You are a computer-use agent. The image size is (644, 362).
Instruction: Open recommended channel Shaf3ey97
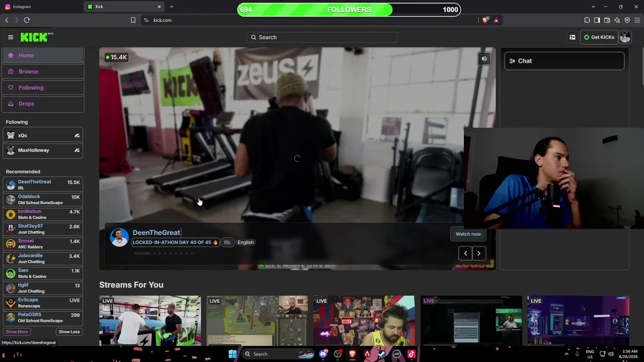click(x=43, y=229)
